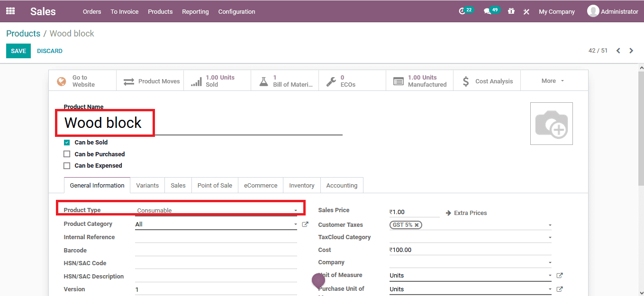
Task: Check the Can be Purchased checkbox
Action: 67,154
